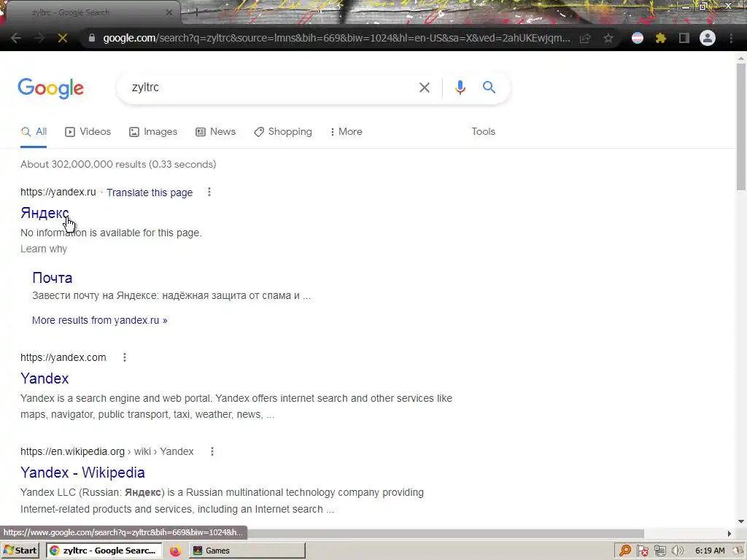
Task: Expand the More search categories menu
Action: click(x=347, y=132)
